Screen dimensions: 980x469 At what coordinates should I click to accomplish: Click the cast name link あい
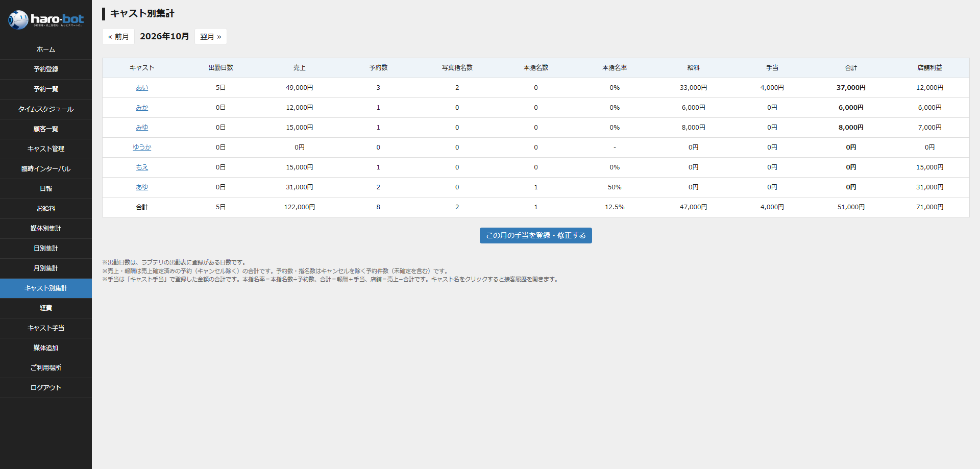click(x=142, y=88)
